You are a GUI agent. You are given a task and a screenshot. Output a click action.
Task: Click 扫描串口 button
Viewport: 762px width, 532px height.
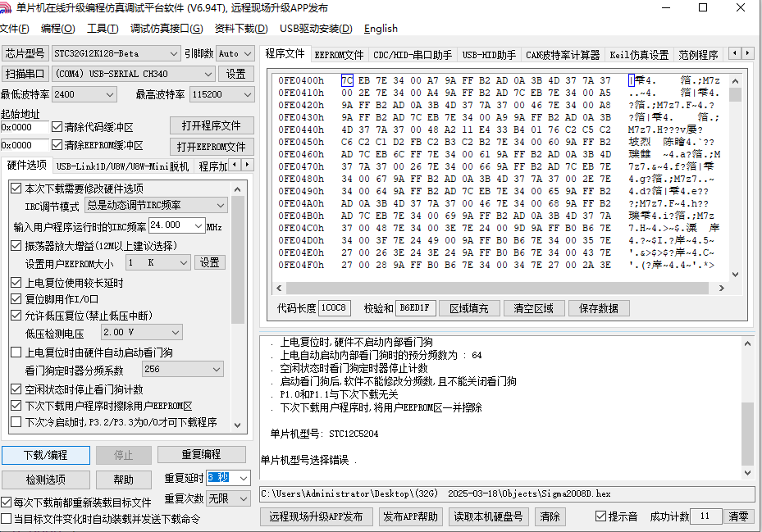click(x=25, y=74)
